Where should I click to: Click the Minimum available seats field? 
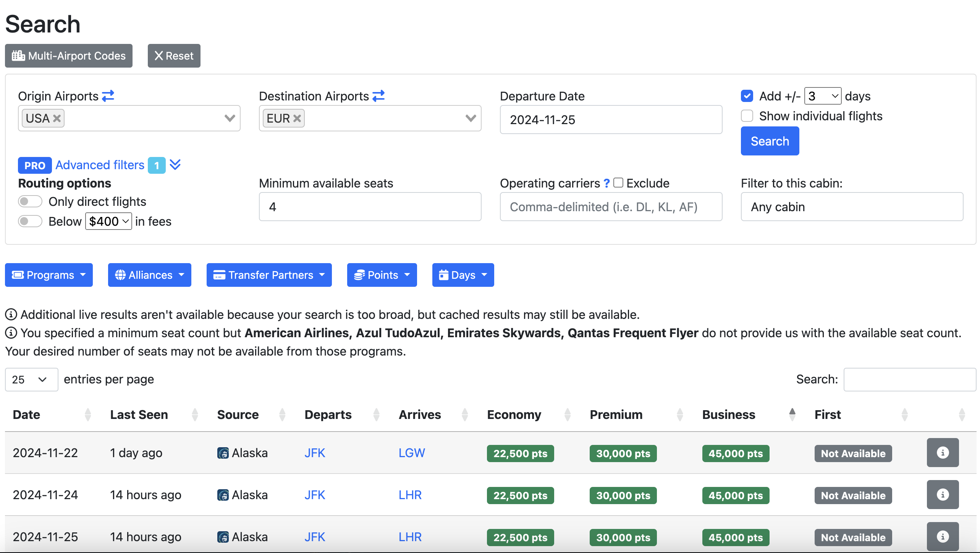point(370,207)
